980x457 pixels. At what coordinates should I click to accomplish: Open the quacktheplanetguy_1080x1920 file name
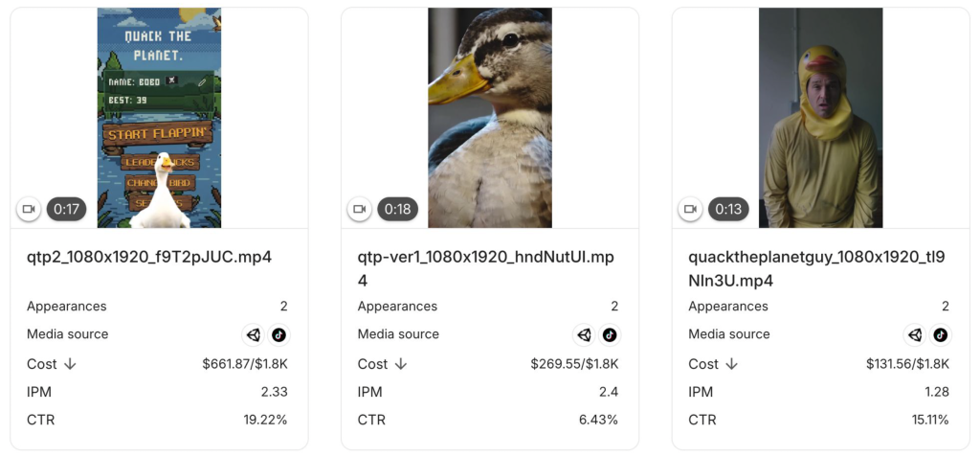click(x=817, y=269)
